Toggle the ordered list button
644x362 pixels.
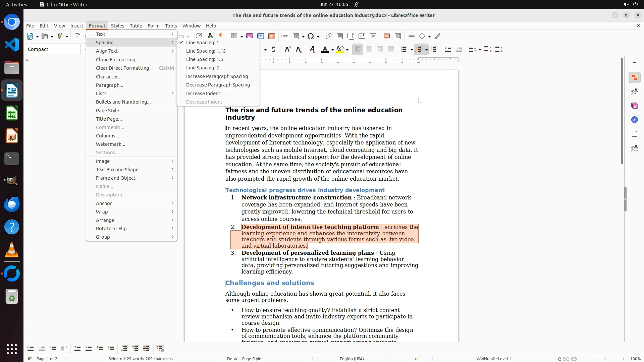click(419, 50)
